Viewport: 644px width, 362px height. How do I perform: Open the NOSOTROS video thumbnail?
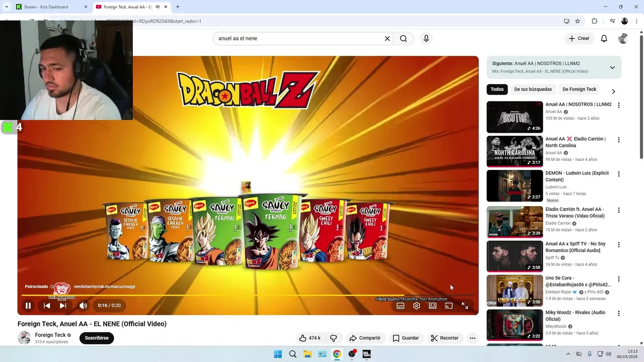point(515,117)
